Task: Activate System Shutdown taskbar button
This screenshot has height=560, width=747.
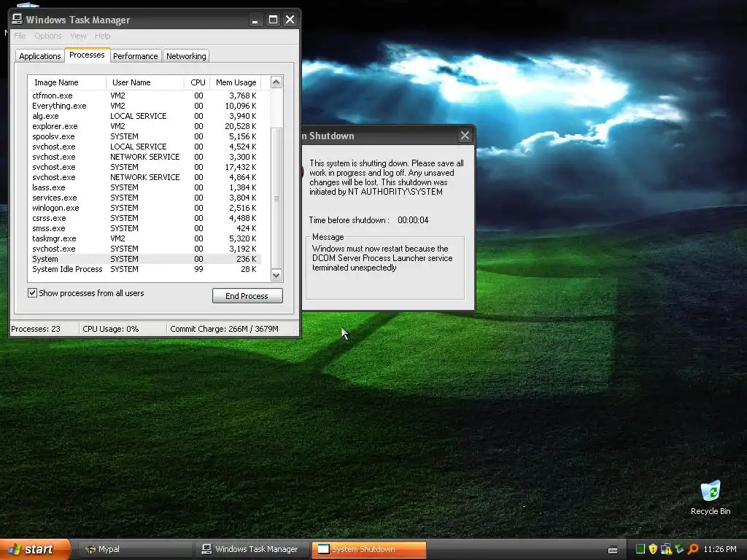Action: [368, 549]
